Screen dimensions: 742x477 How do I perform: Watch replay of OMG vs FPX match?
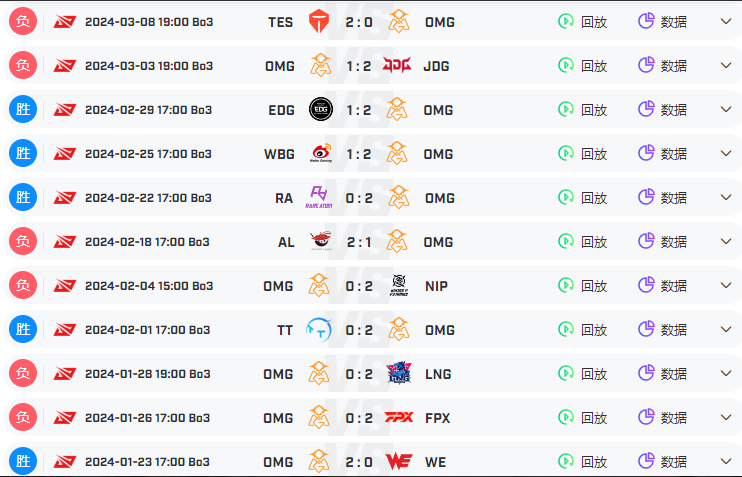583,418
